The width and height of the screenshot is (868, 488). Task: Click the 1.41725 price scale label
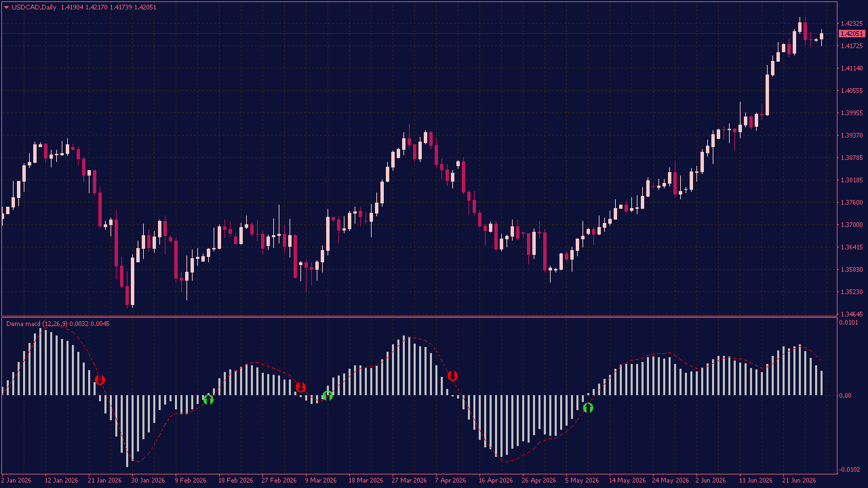coord(852,46)
